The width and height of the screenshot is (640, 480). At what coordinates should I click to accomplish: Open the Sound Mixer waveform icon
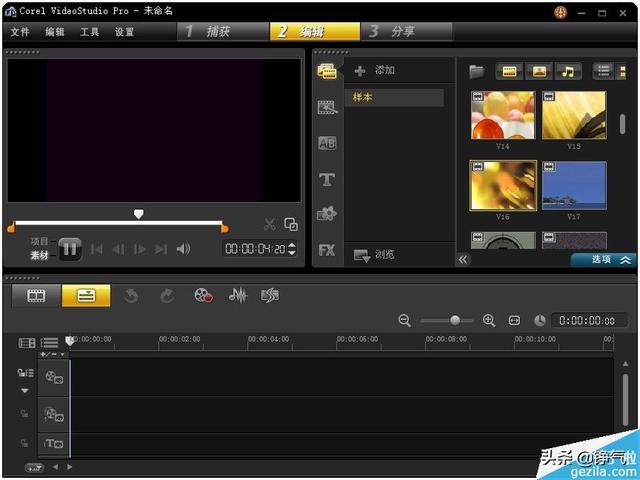pos(237,295)
